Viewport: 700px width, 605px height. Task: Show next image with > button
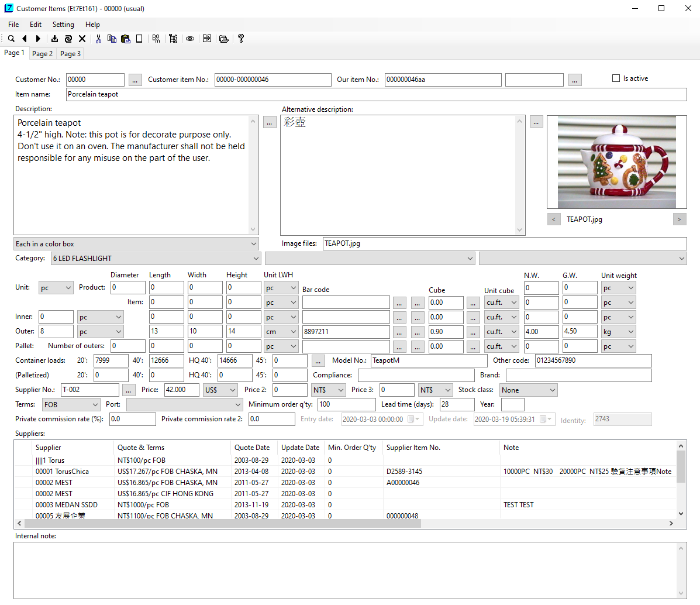click(x=680, y=219)
